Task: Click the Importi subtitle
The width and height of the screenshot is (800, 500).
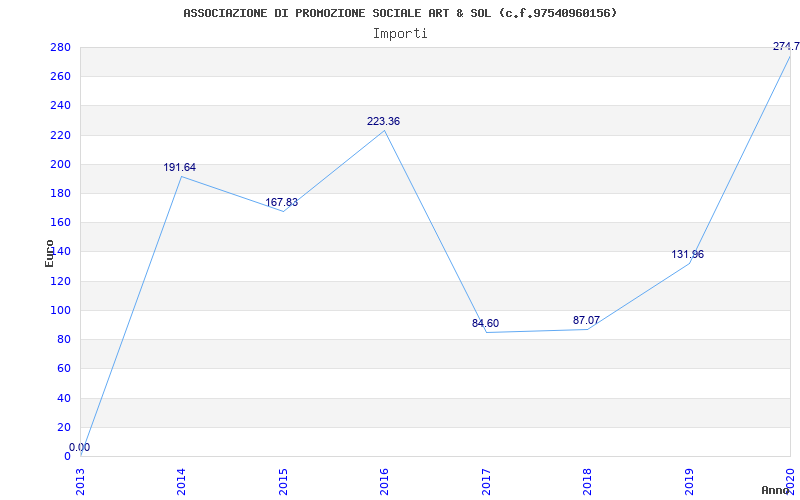Action: (x=400, y=34)
